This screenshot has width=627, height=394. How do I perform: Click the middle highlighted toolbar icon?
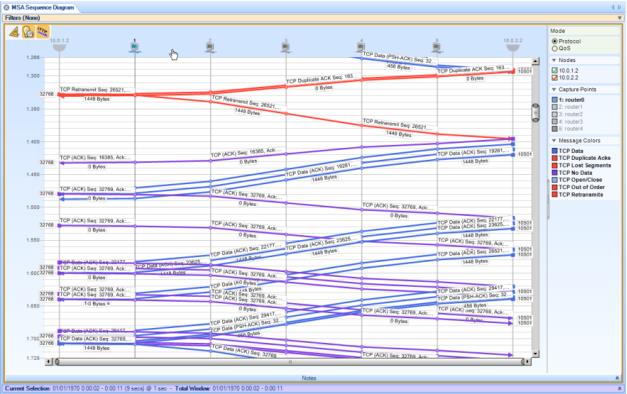28,32
